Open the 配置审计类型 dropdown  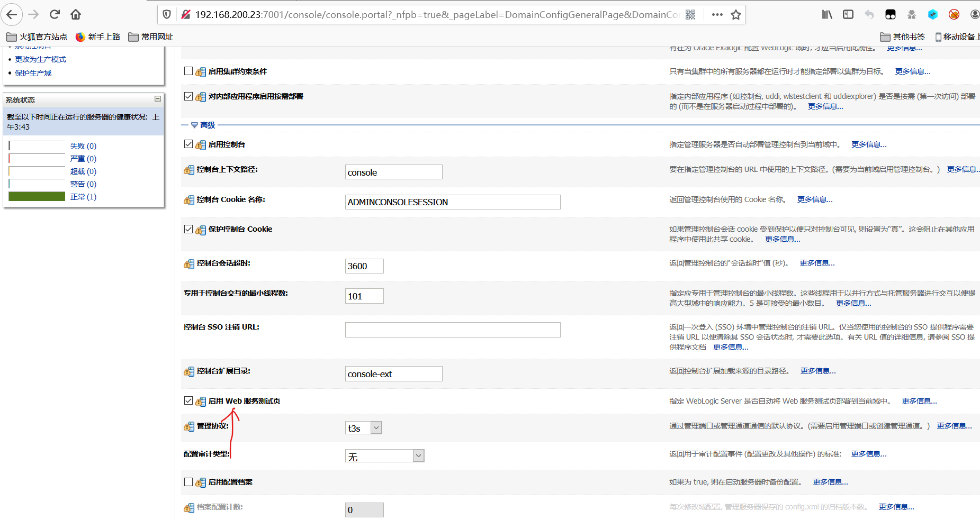[385, 456]
